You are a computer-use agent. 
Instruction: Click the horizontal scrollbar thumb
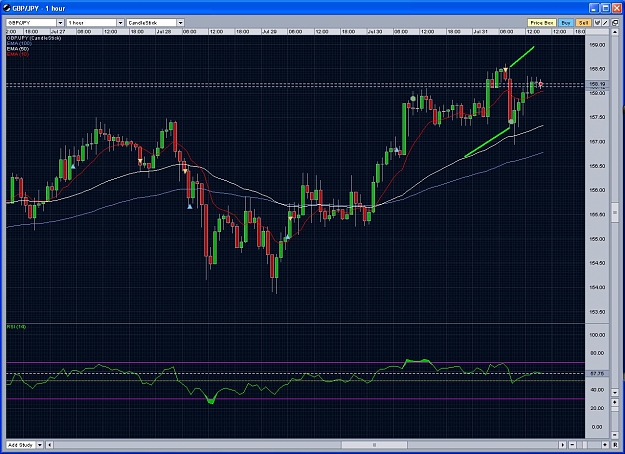[x=374, y=445]
